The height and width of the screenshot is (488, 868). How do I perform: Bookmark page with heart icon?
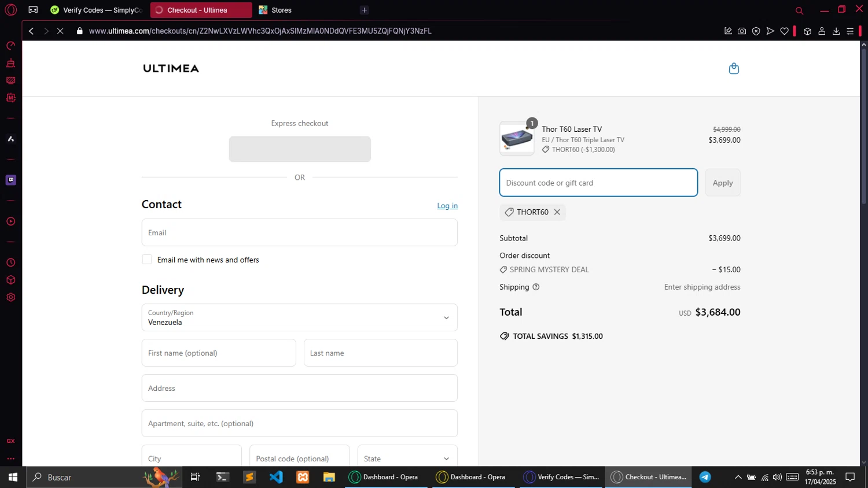pos(784,31)
